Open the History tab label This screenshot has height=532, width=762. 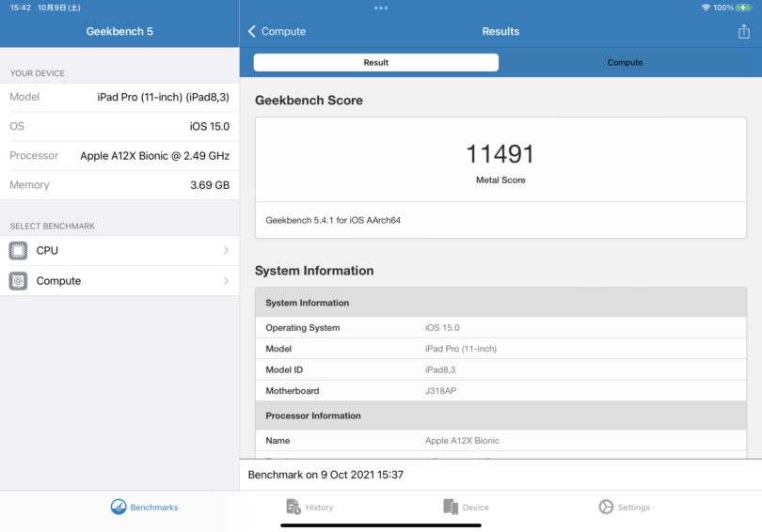tap(319, 508)
